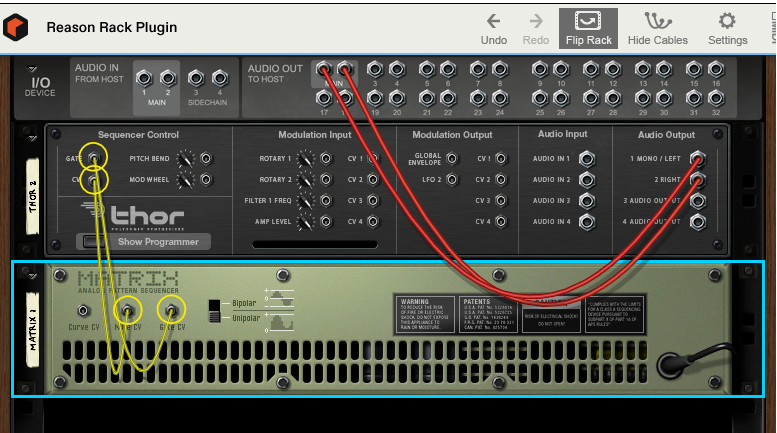Click the Amp Level input jack
This screenshot has width=777, height=433.
coord(326,221)
